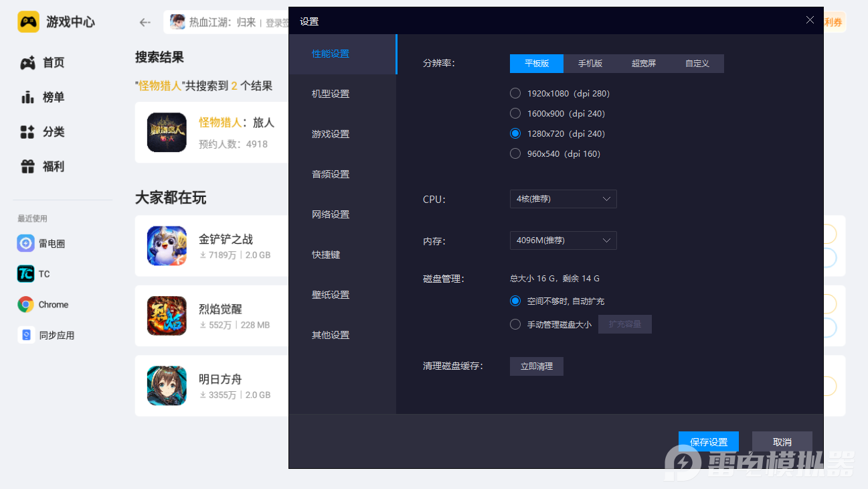This screenshot has height=489, width=868.
Task: Open the 首页 home icon
Action: (27, 63)
